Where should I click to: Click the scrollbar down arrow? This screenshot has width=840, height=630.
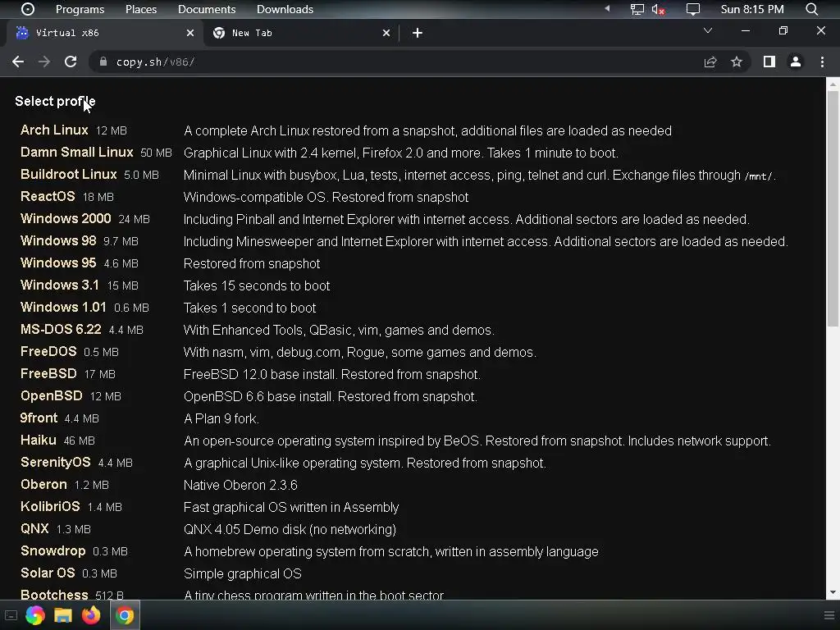tap(833, 592)
